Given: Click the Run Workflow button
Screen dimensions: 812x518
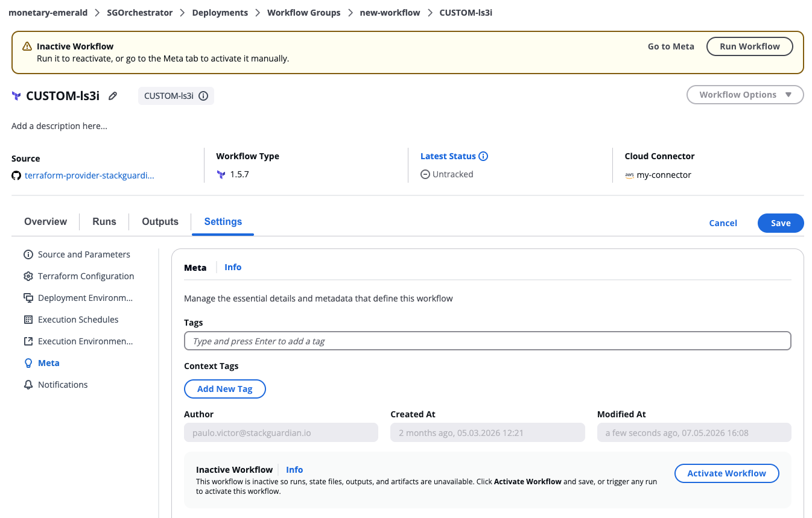Looking at the screenshot, I should (x=750, y=46).
